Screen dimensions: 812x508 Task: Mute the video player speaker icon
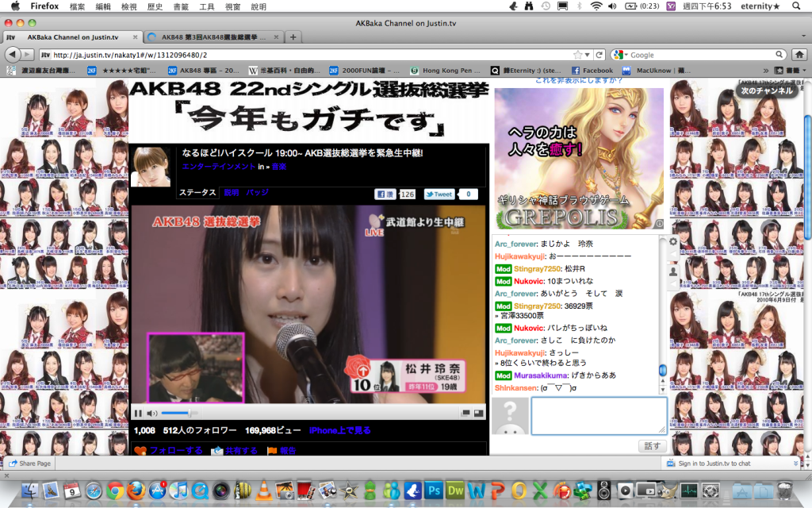(152, 413)
